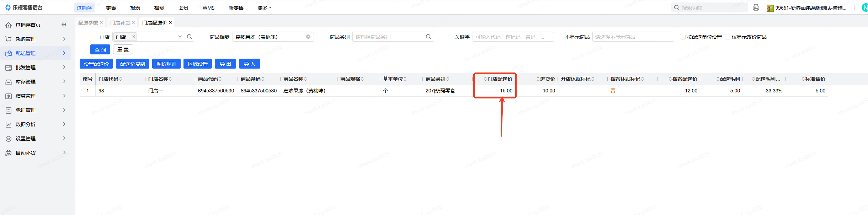Expand 自动补货 sidebar section
The image size is (868, 215).
[x=64, y=152]
